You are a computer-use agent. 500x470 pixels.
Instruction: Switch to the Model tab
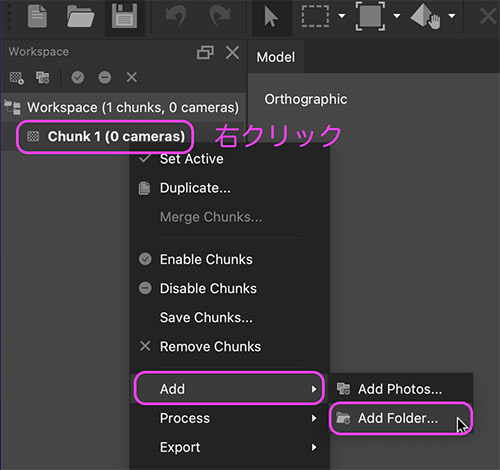click(x=276, y=57)
